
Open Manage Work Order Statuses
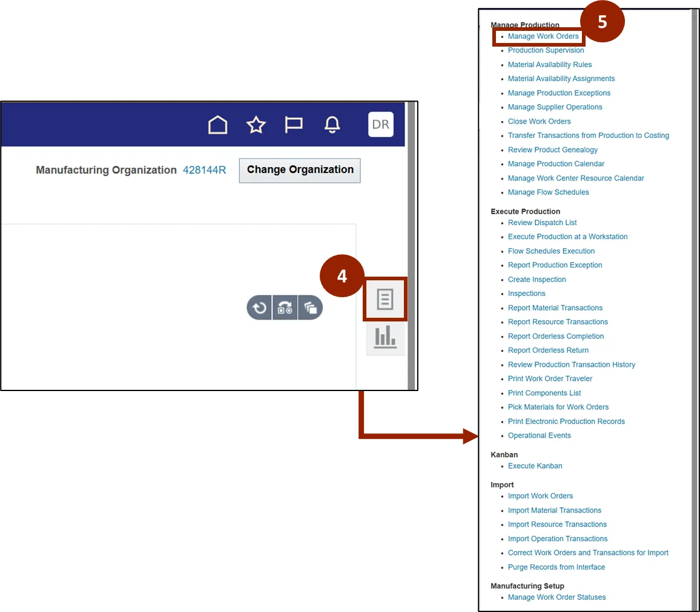[x=556, y=597]
